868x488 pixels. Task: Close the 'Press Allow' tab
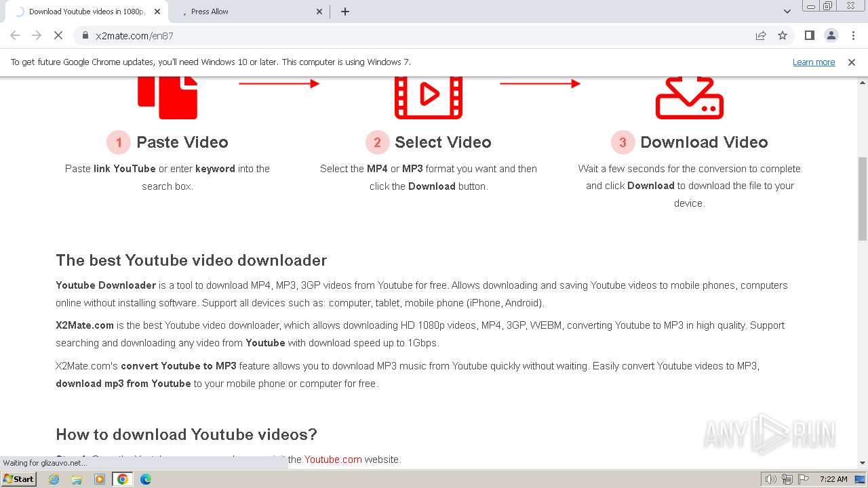(320, 12)
